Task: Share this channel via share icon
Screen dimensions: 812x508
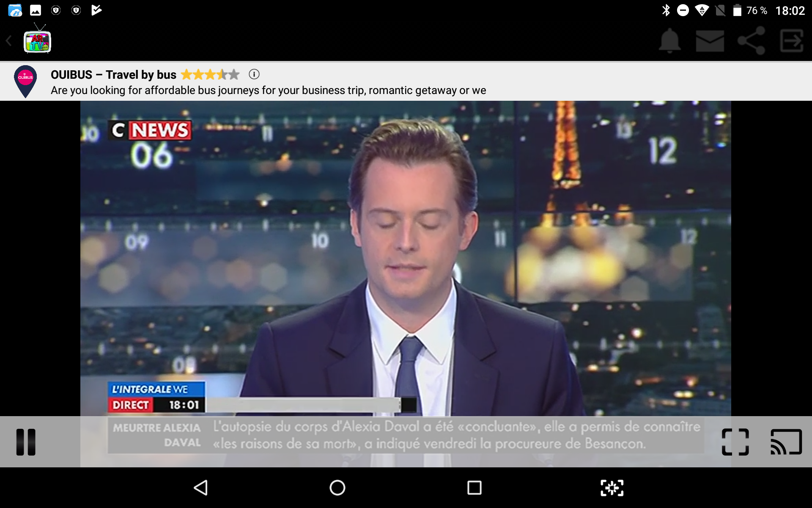Action: point(751,41)
